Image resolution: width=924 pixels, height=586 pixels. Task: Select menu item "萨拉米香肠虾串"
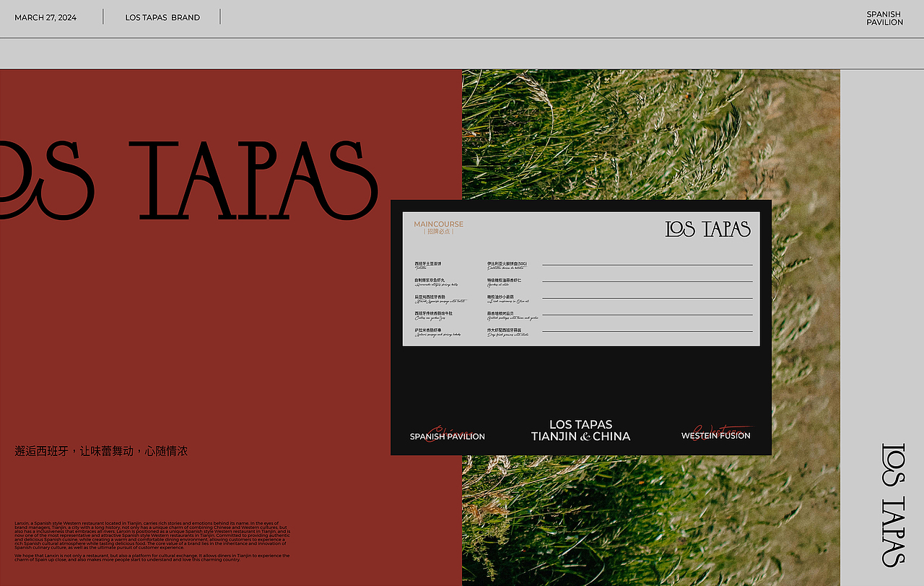pyautogui.click(x=428, y=330)
